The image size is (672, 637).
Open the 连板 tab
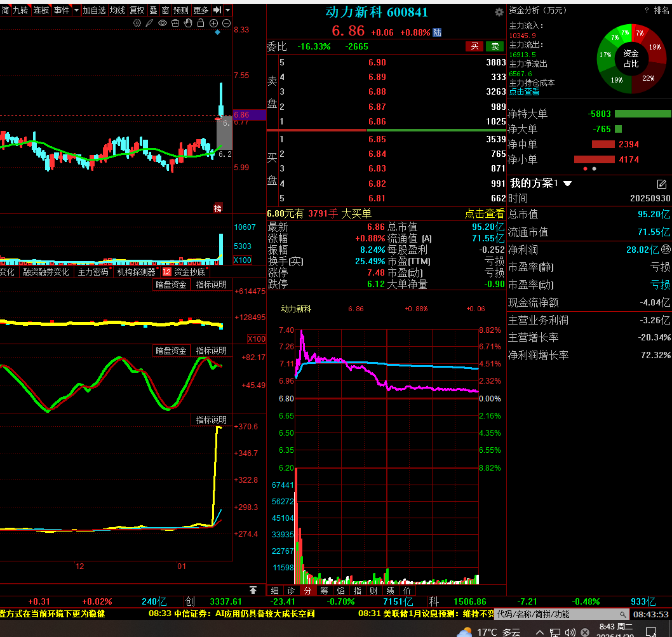click(x=41, y=10)
